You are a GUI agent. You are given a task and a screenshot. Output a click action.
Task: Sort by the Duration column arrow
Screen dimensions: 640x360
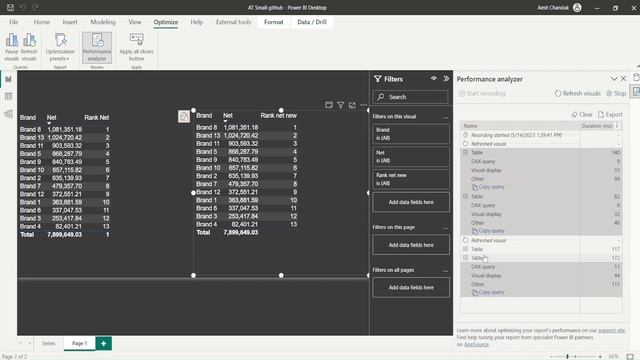click(x=617, y=126)
